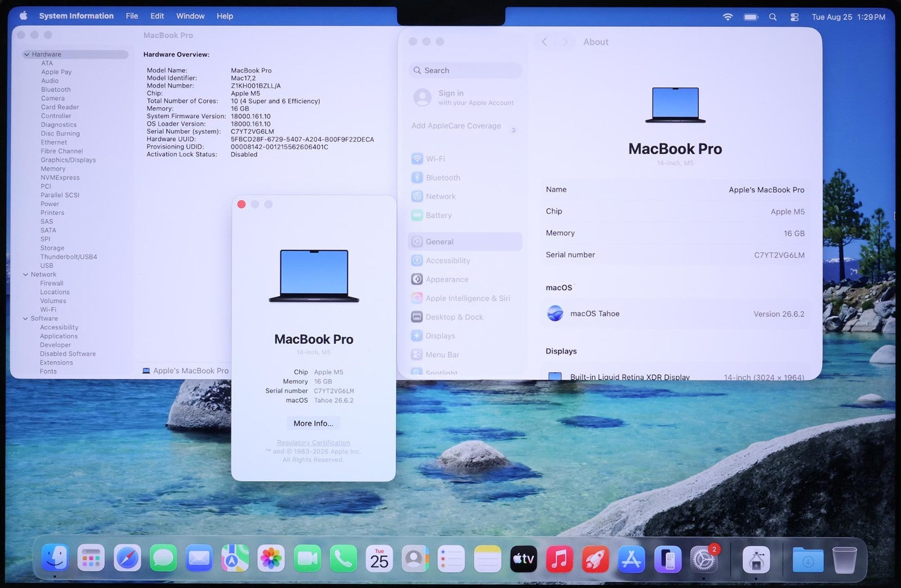Select Applications under Software in System Information
Screen dimensions: 901x588
click(59, 336)
